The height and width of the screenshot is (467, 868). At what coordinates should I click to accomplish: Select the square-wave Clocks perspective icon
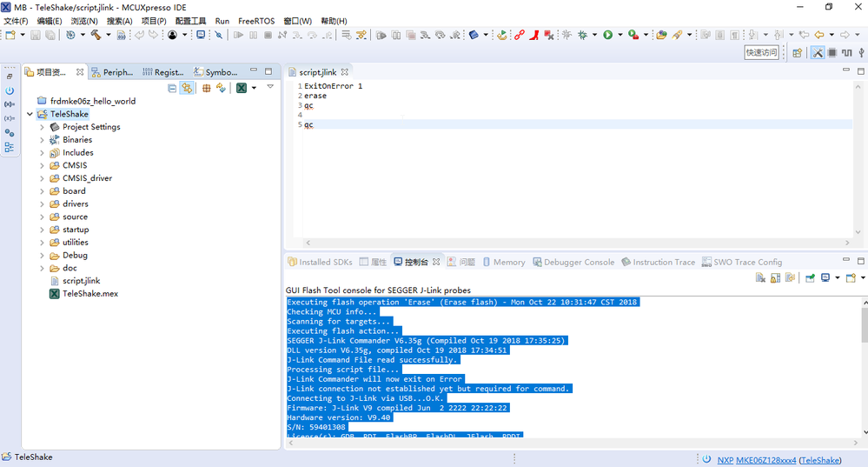[847, 53]
